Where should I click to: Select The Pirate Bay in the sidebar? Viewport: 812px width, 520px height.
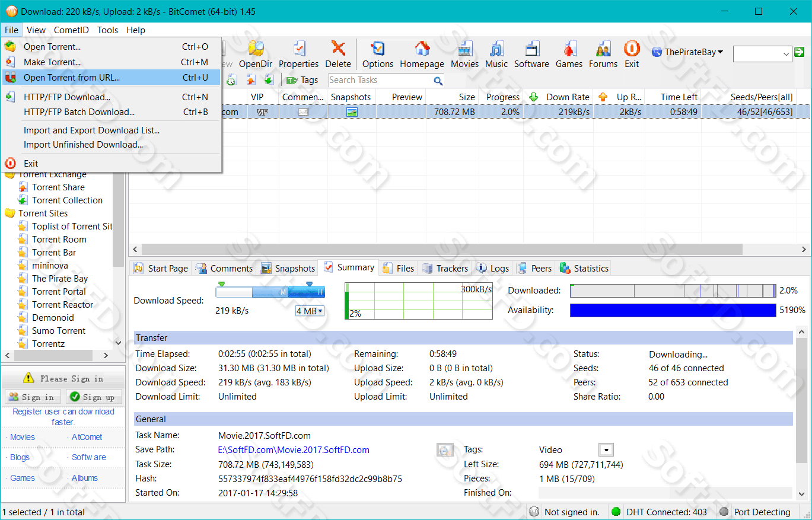point(59,279)
